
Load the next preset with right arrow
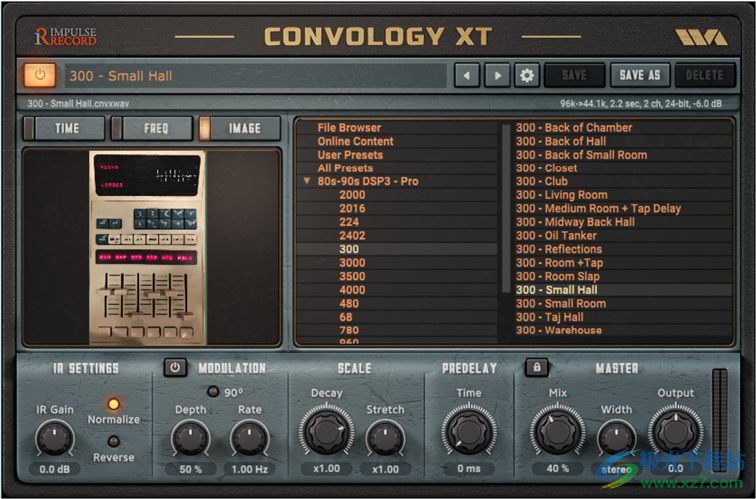tap(497, 75)
